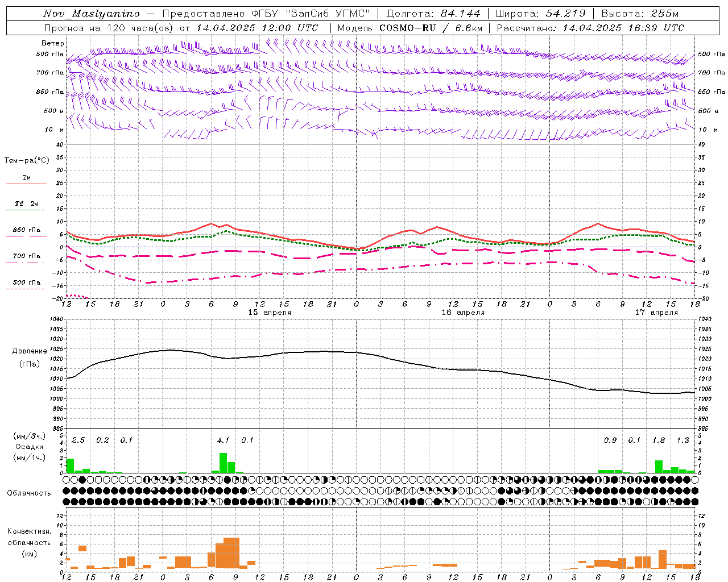The height and width of the screenshot is (582, 728).
Task: Click the longitude value Долгота: 84.144
Action: click(433, 14)
